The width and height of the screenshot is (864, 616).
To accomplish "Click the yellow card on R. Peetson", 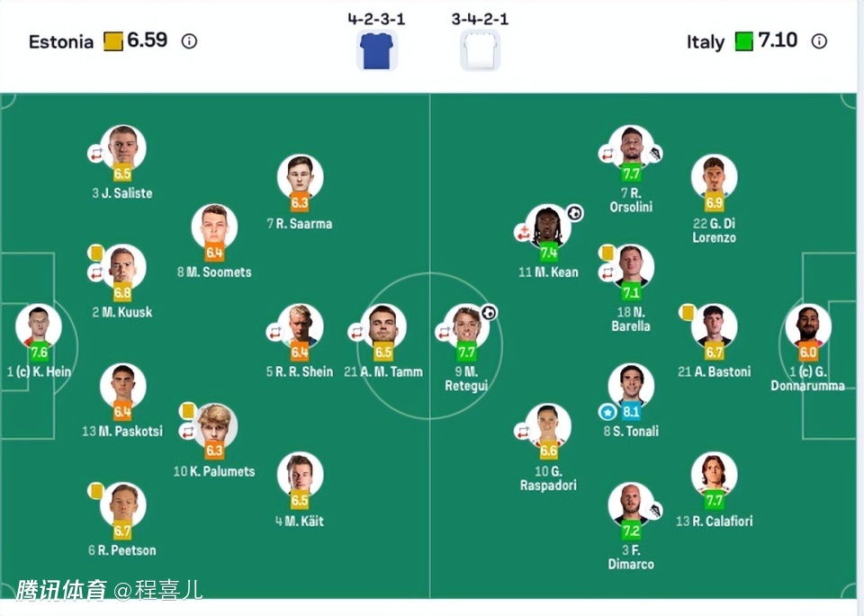I will pyautogui.click(x=95, y=490).
